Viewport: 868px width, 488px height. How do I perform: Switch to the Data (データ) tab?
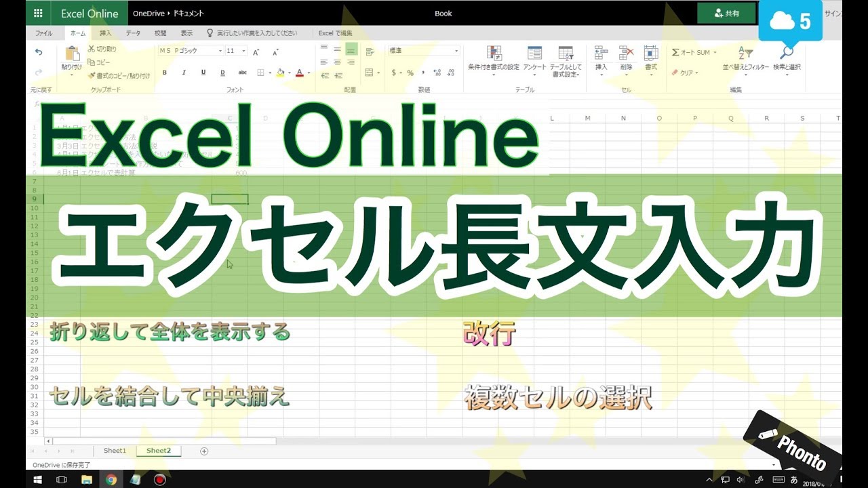[x=133, y=33]
